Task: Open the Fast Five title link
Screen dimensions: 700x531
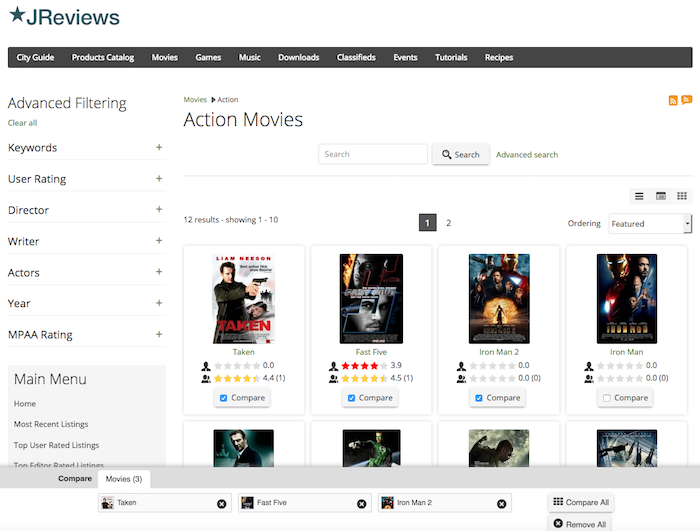Action: (x=371, y=352)
